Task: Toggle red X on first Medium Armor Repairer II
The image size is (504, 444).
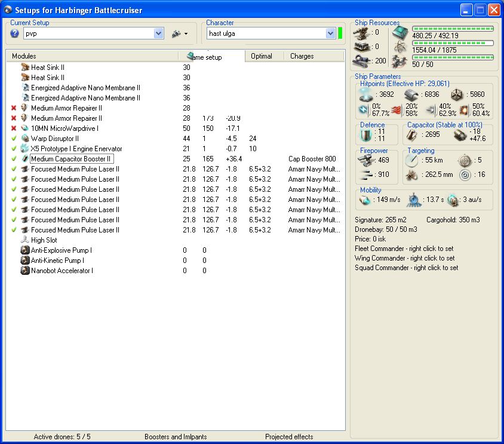Action: coord(14,108)
